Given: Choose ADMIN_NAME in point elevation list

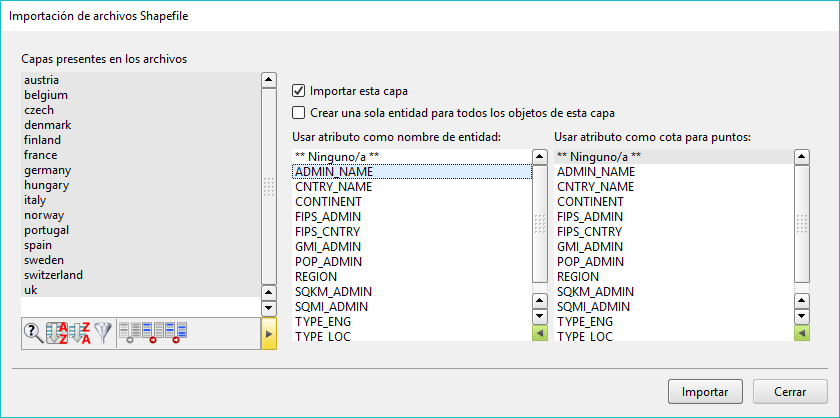Looking at the screenshot, I should [x=674, y=172].
